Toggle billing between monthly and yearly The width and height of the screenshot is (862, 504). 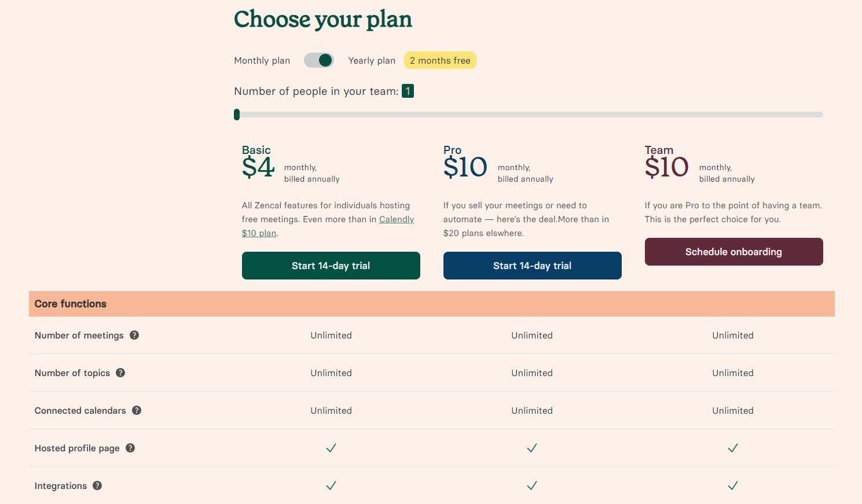pyautogui.click(x=318, y=60)
